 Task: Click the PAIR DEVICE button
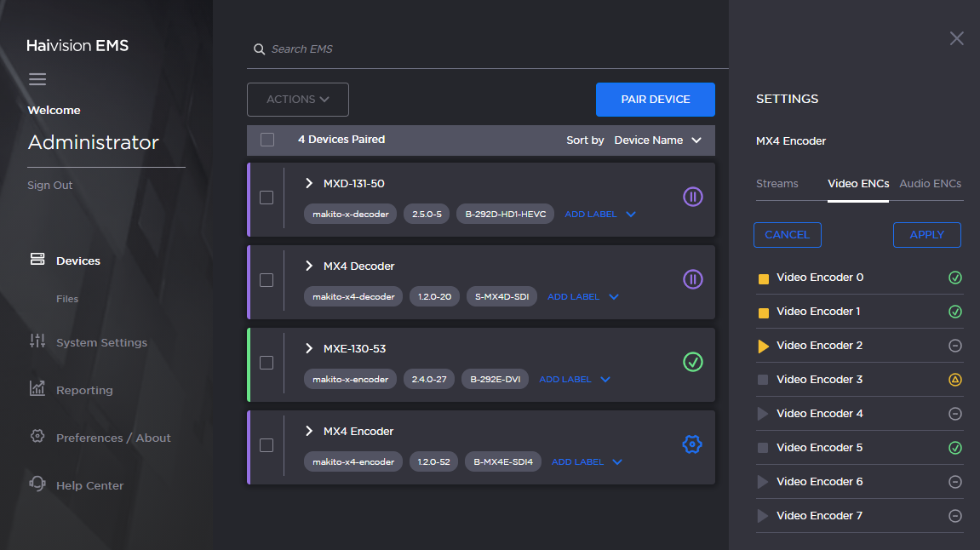pos(655,100)
